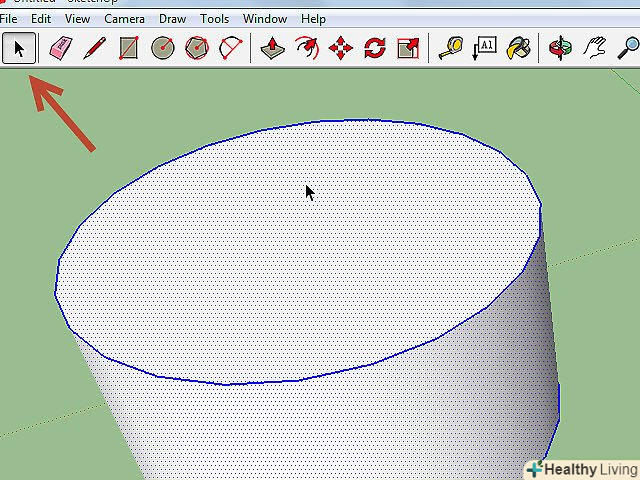Select the arrow Select tool

tap(18, 47)
